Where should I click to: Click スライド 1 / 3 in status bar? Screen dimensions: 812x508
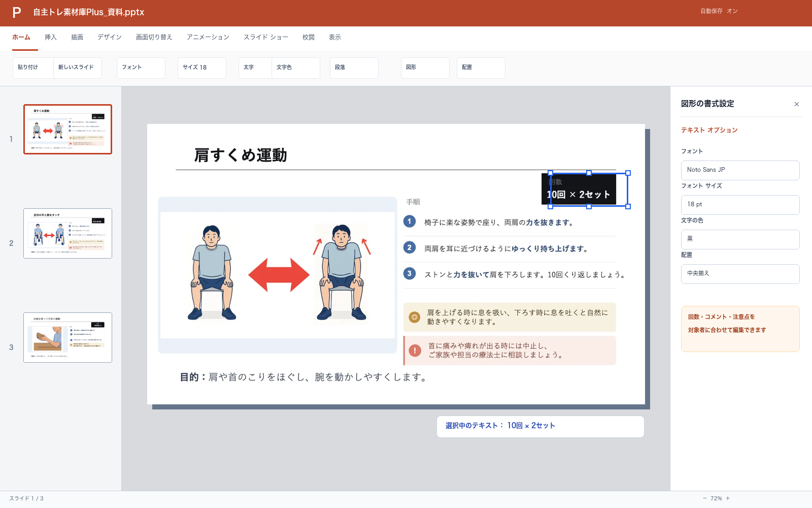[26, 498]
